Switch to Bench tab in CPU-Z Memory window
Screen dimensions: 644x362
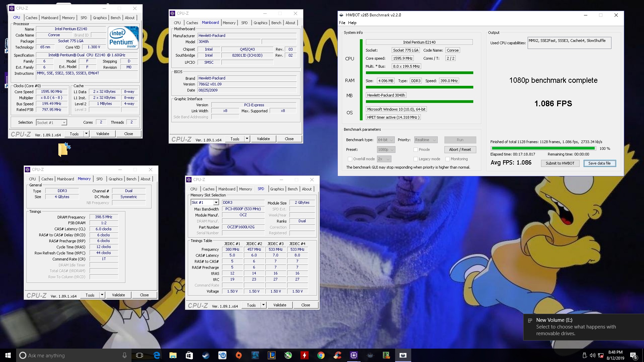131,179
